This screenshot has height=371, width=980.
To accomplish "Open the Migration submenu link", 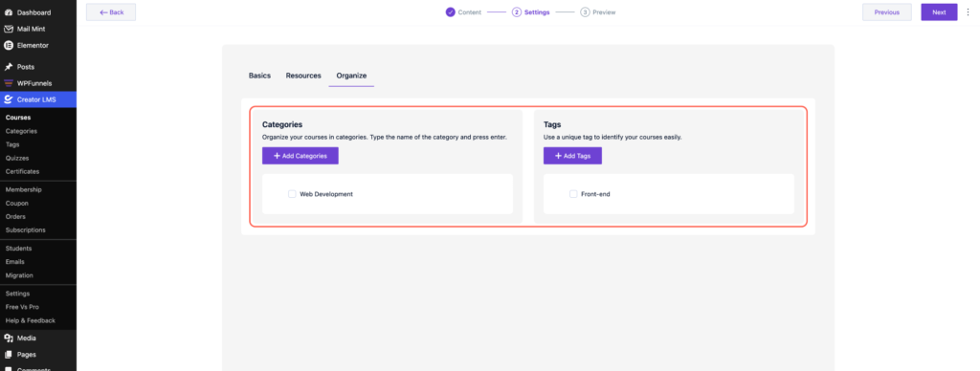I will tap(19, 275).
